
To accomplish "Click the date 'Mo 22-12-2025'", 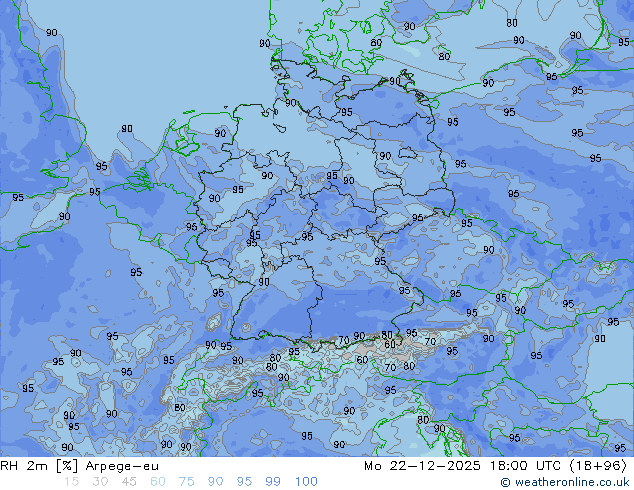I will coord(423,466).
